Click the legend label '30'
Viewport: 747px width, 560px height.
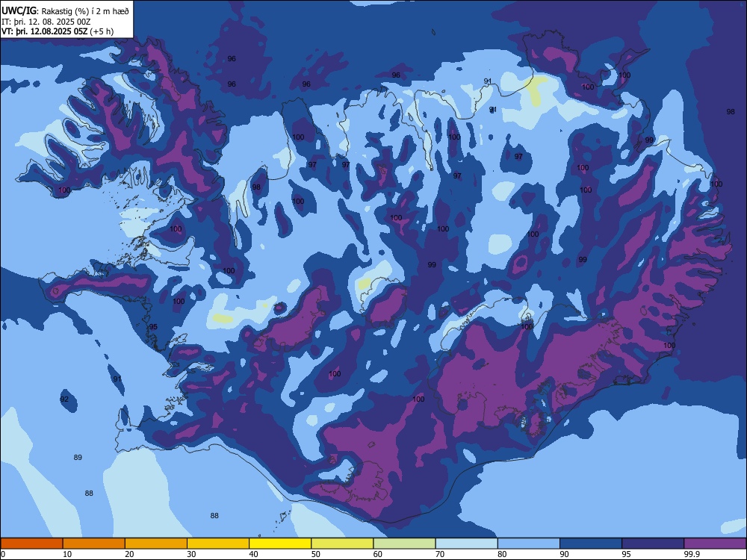pyautogui.click(x=191, y=554)
